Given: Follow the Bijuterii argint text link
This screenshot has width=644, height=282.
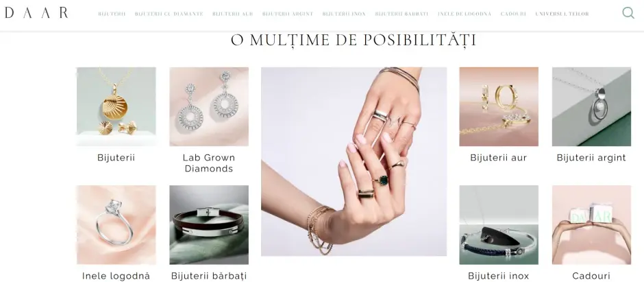Looking at the screenshot, I should (591, 158).
